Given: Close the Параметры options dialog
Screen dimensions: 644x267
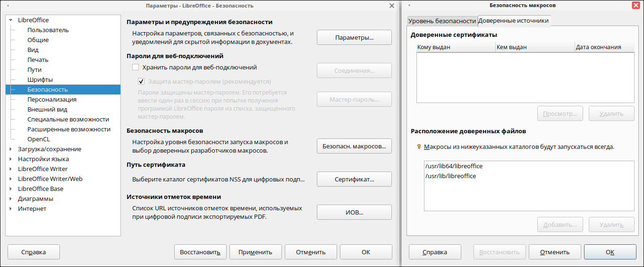Looking at the screenshot, I should tap(391, 6).
